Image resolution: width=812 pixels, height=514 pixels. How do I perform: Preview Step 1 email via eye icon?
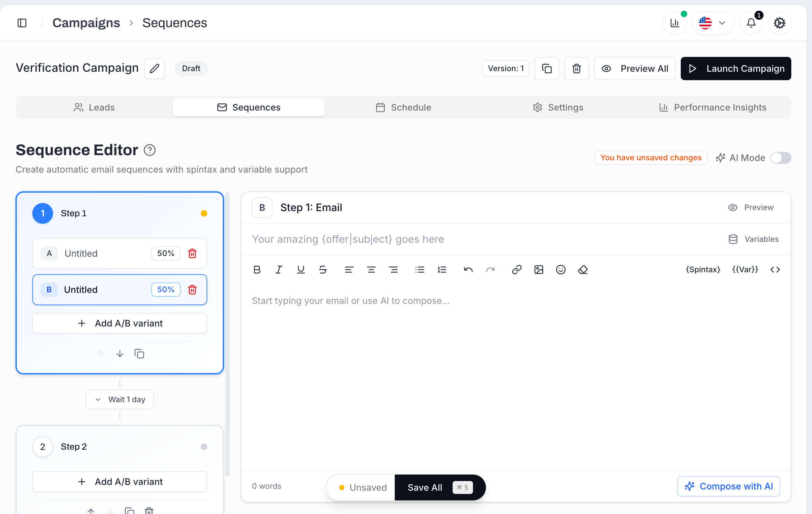pos(751,208)
